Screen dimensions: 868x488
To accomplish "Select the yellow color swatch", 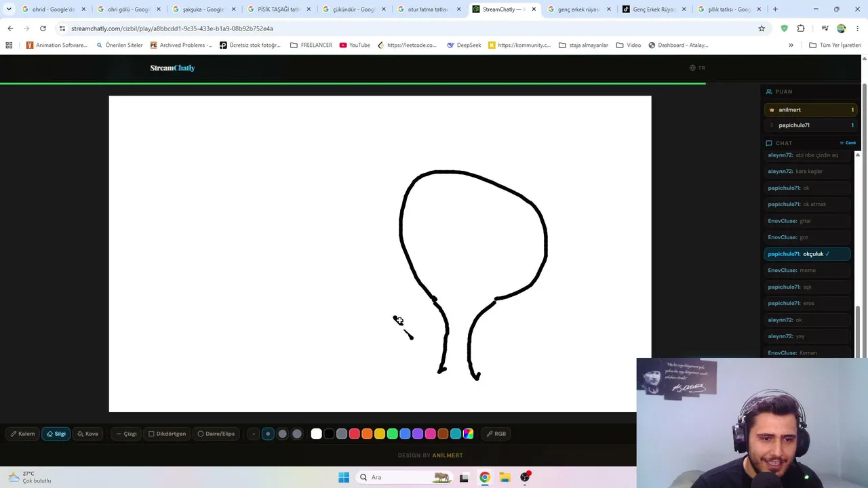I will pos(380,434).
